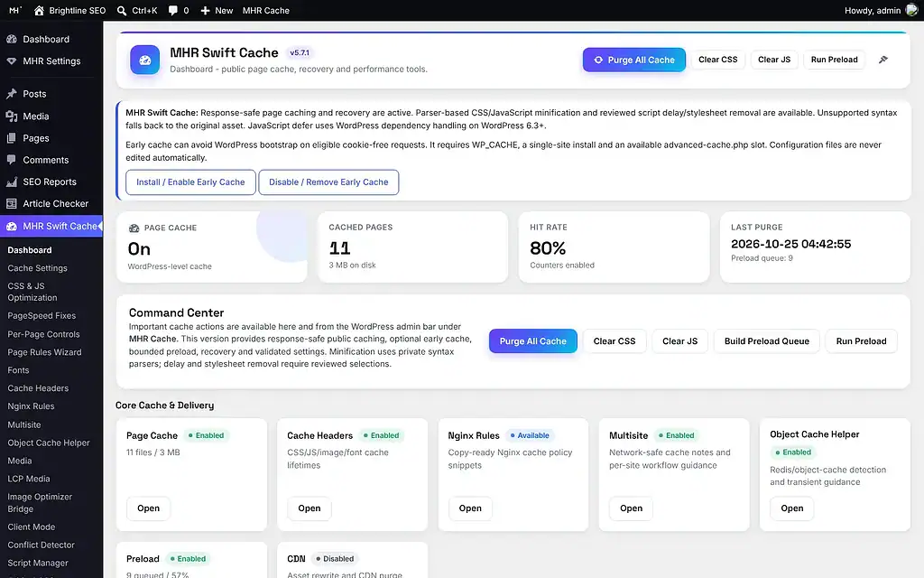Click Clear CSS in the header
Screen dimensions: 924x578
(x=717, y=60)
